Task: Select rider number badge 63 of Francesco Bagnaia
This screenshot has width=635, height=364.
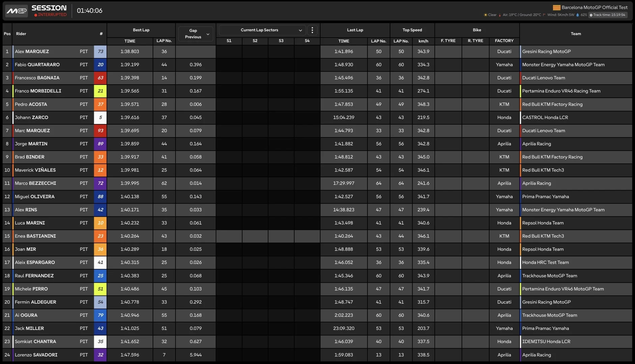Action: (x=100, y=78)
